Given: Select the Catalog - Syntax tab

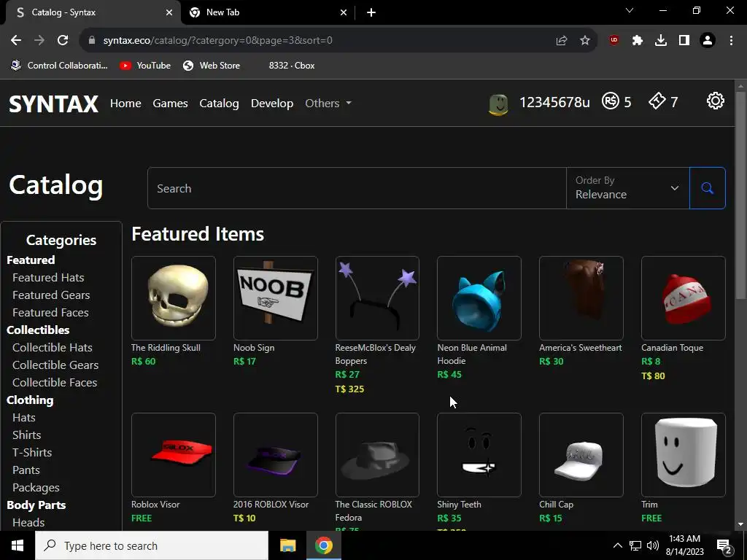Looking at the screenshot, I should [x=93, y=13].
